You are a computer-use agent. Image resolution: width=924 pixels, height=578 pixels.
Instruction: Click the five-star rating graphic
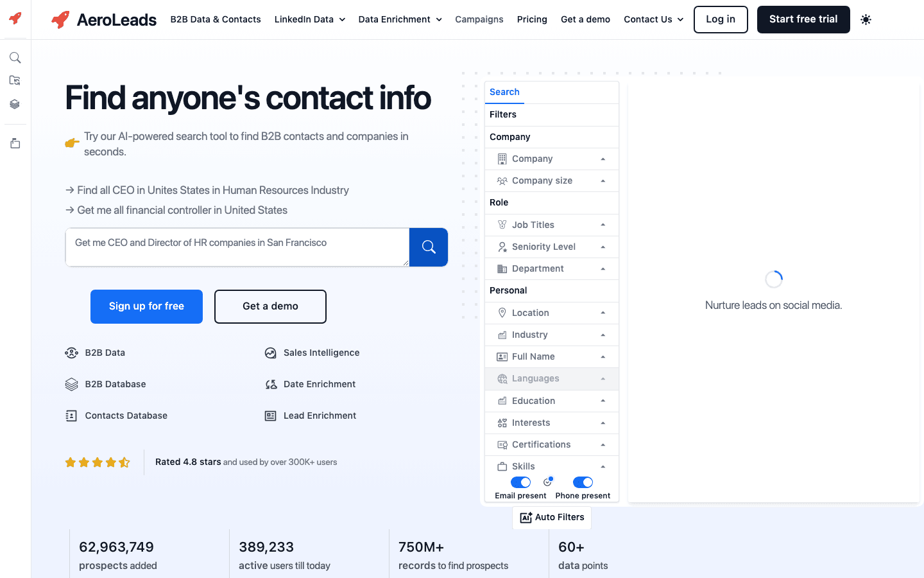point(98,462)
